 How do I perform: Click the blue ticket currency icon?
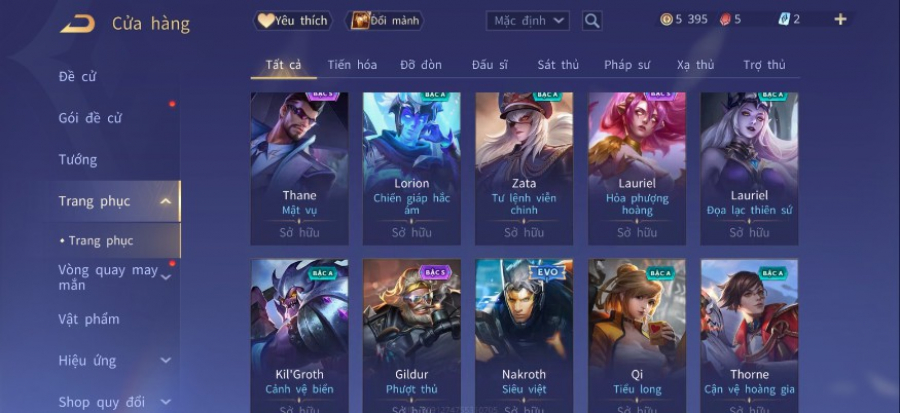(784, 20)
